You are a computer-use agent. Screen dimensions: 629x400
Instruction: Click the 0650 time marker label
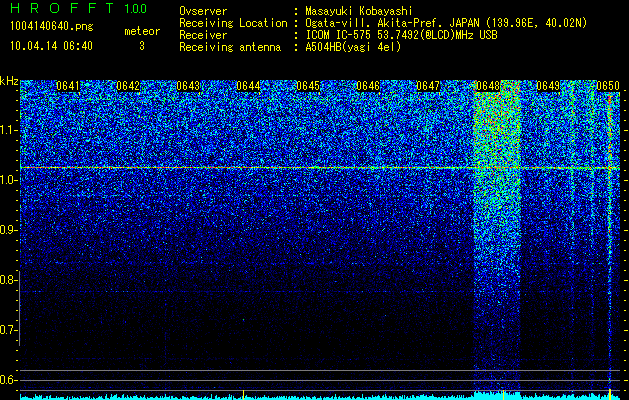608,86
